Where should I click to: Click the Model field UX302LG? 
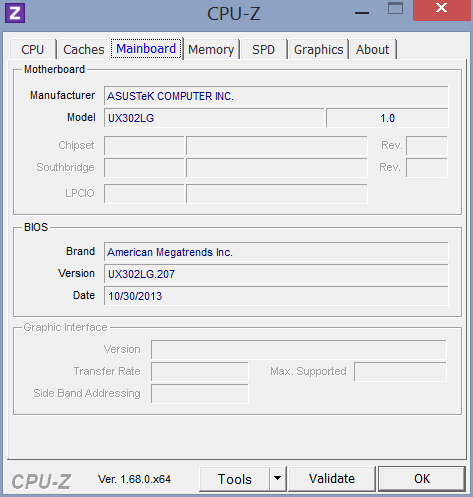pos(214,118)
